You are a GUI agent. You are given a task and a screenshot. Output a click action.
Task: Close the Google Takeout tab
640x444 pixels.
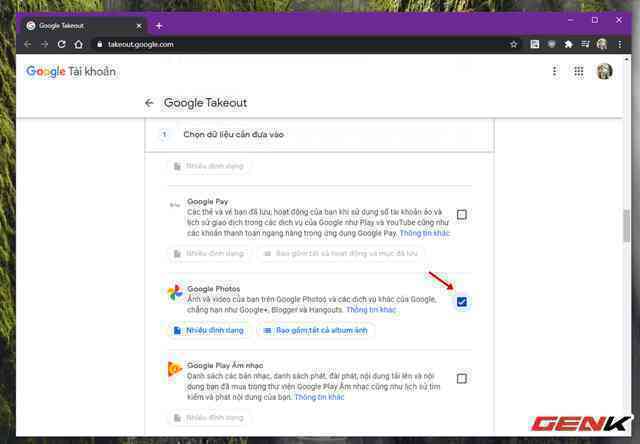[x=139, y=26]
